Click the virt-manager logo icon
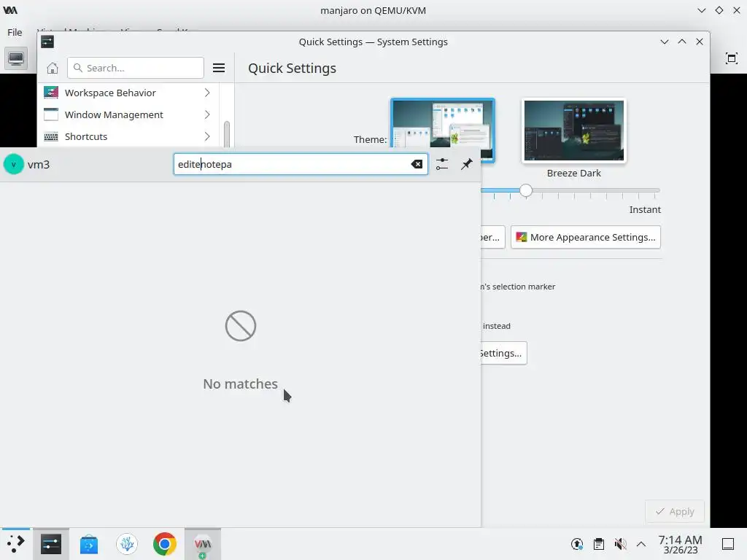The image size is (747, 560). point(10,10)
